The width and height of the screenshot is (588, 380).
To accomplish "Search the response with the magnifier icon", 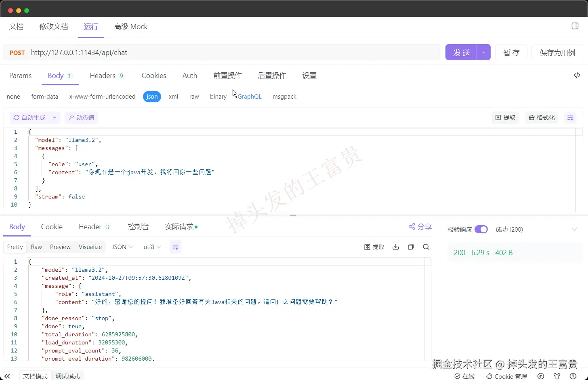I will click(x=426, y=247).
